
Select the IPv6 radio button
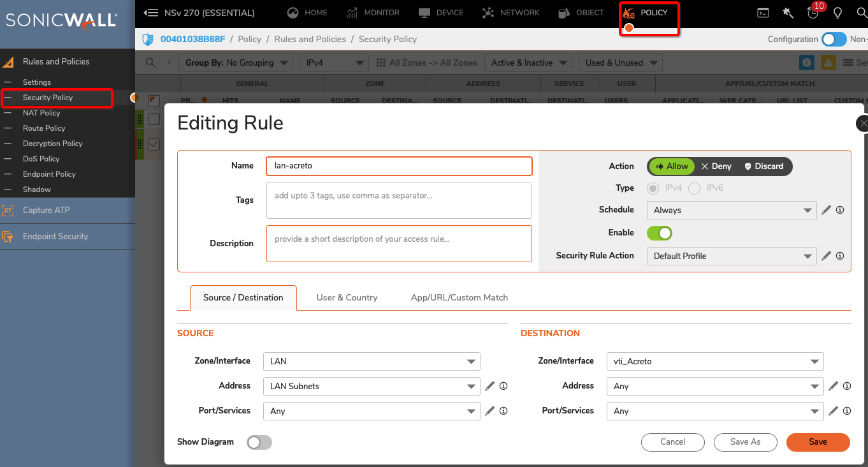694,188
